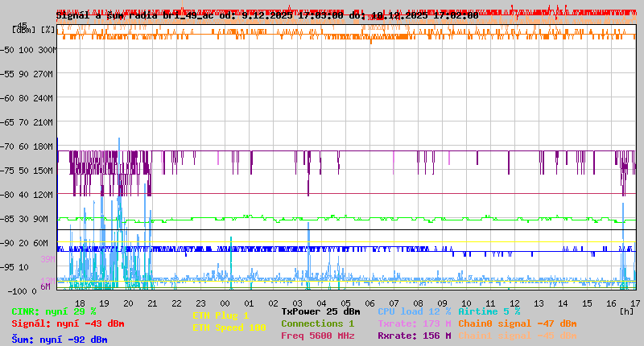The width and height of the screenshot is (644, 346).
Task: Click the hour 03 time axis label
Action: pyautogui.click(x=297, y=303)
